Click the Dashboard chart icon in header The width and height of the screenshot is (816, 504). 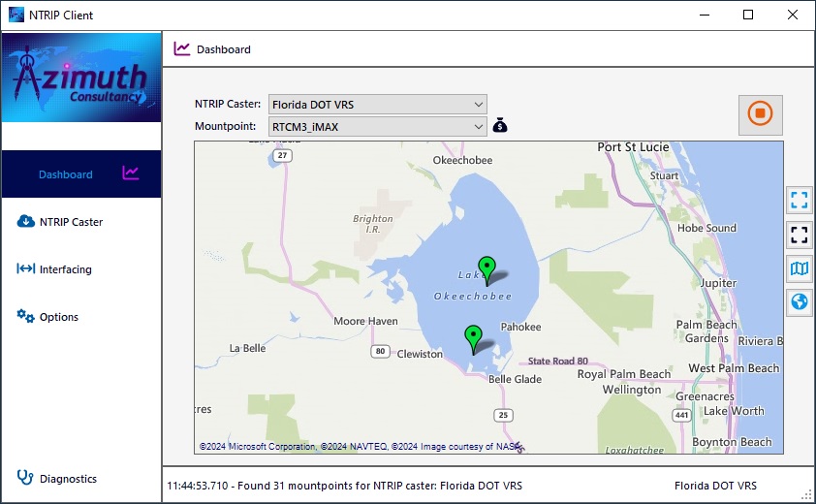click(182, 48)
